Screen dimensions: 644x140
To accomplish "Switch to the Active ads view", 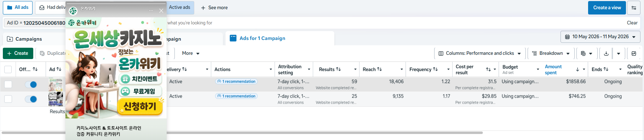I will pyautogui.click(x=179, y=7).
